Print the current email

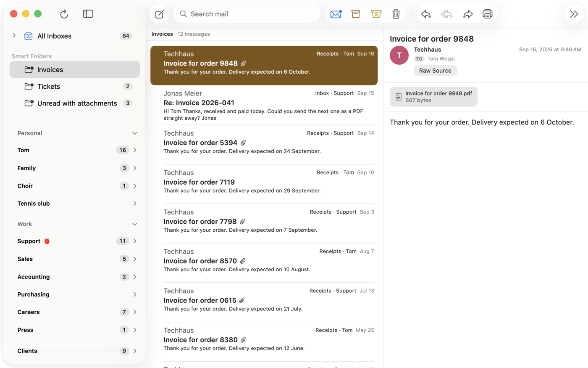coord(487,14)
